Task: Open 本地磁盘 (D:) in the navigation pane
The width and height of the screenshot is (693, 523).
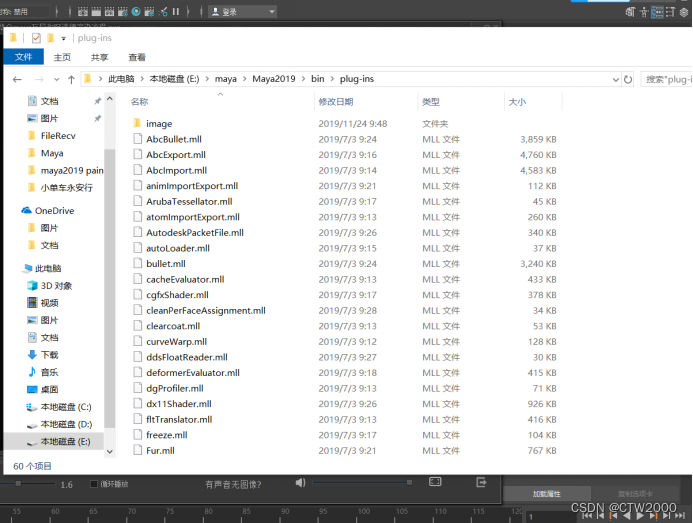Action: pos(66,424)
